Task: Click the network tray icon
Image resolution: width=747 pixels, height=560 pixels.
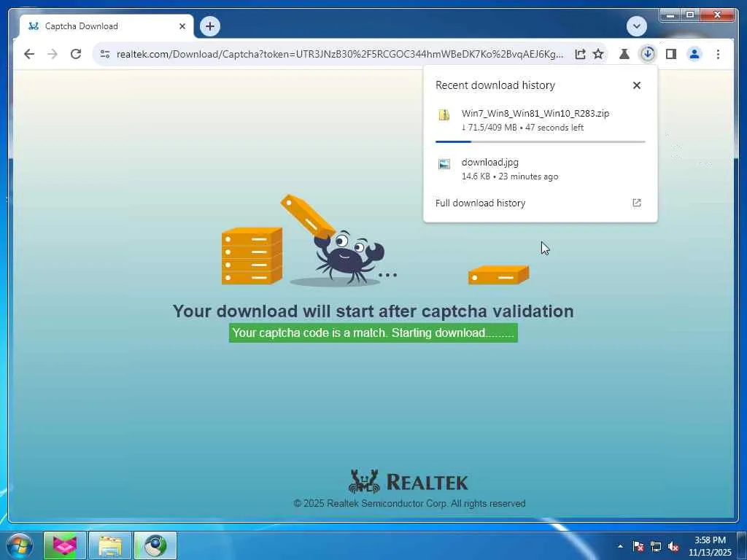Action: tap(656, 546)
